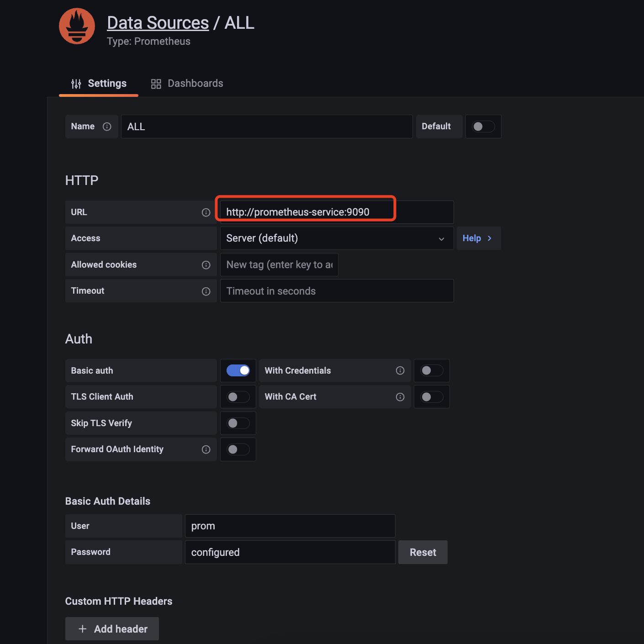Image resolution: width=644 pixels, height=644 pixels.
Task: Click the info icon next to Name
Action: (107, 127)
